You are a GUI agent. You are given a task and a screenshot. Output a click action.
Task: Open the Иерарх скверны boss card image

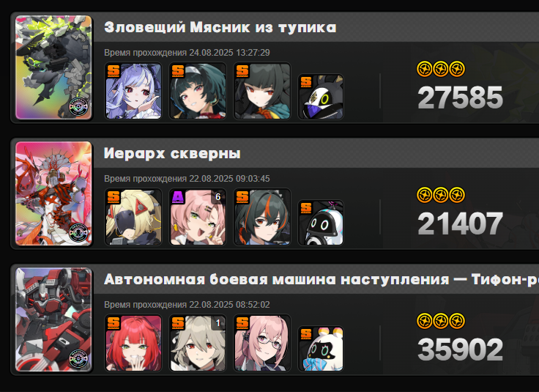coord(53,193)
